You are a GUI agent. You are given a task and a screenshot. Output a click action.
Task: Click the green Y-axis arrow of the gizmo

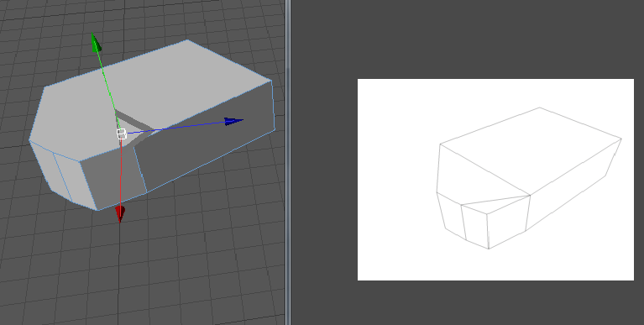coord(97,44)
